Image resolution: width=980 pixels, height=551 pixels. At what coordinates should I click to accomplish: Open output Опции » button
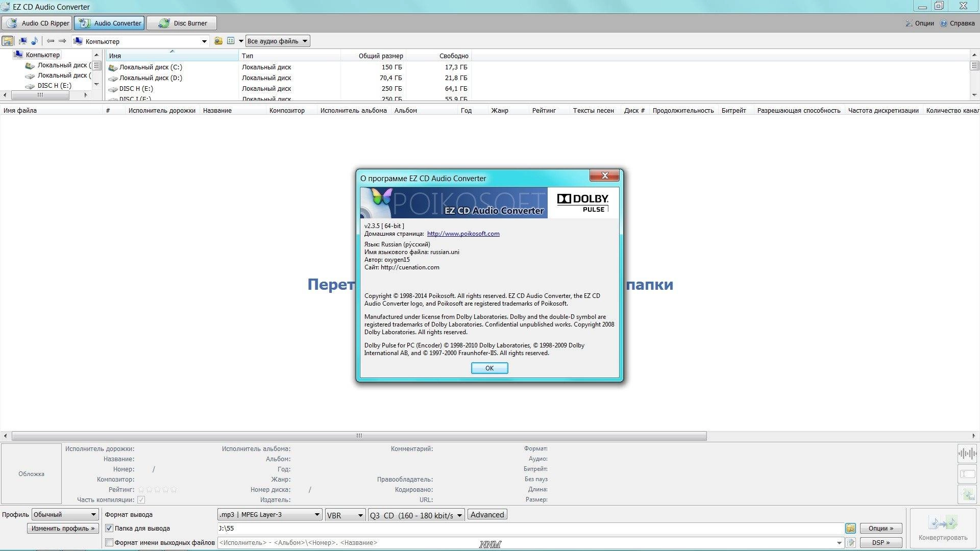(881, 529)
